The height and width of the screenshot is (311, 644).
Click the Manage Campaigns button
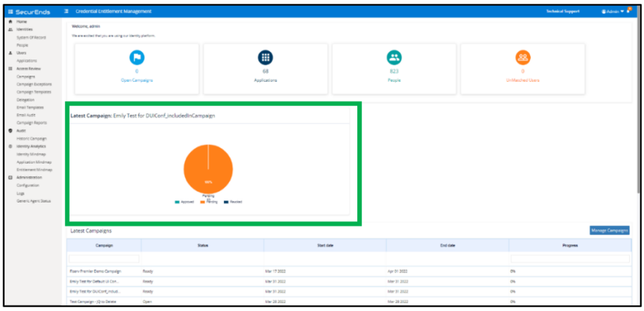609,230
